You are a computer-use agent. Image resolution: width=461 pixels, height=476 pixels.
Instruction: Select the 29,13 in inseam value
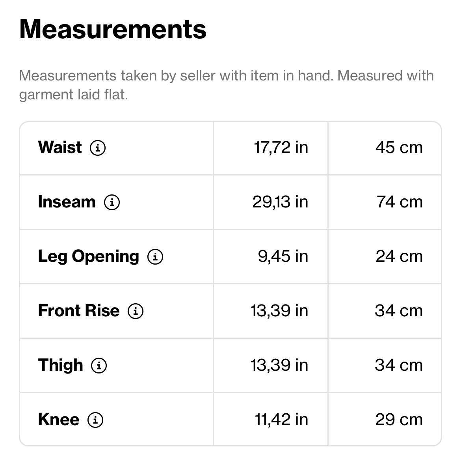(x=280, y=202)
